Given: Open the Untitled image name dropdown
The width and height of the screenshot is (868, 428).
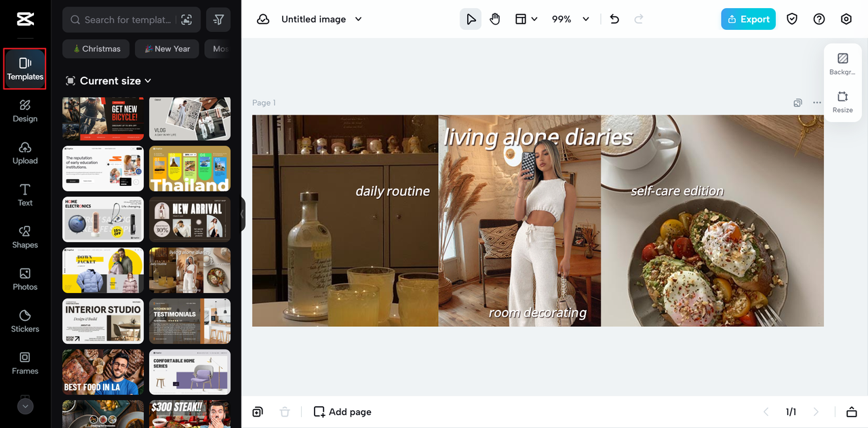Looking at the screenshot, I should point(321,20).
